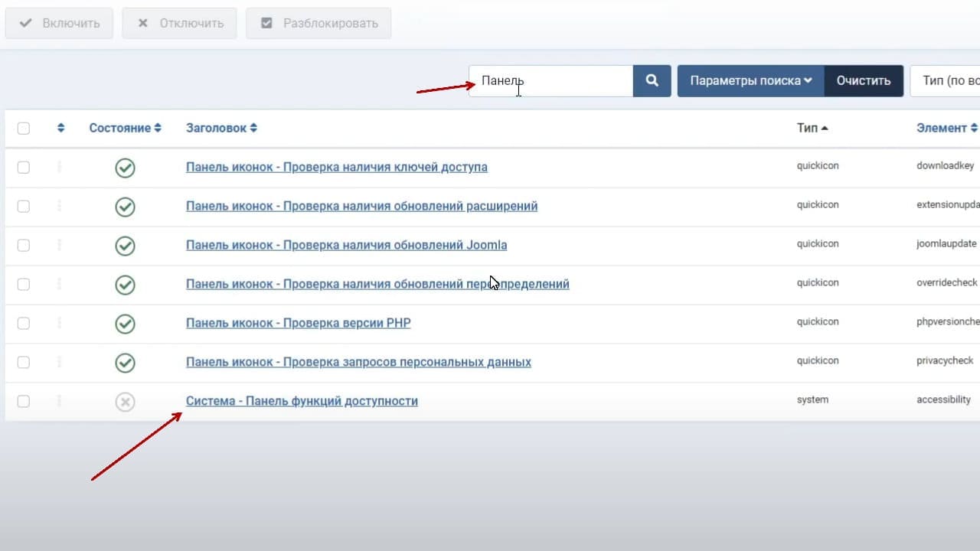Grab drag handle of the overridecheck row

60,284
